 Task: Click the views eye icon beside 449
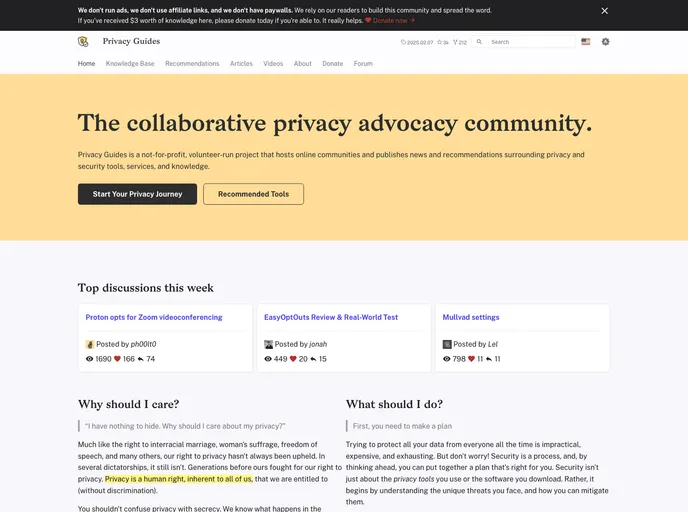pos(268,359)
